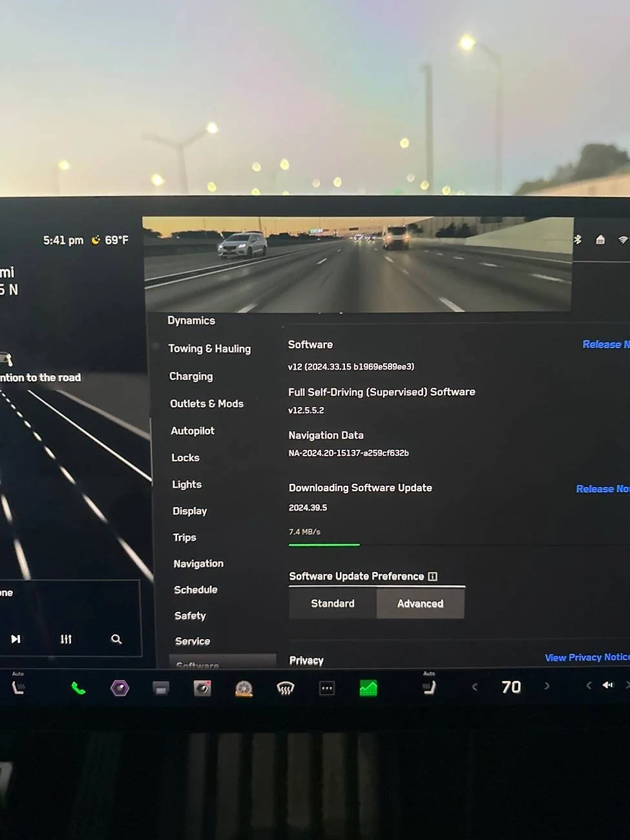This screenshot has width=630, height=840.
Task: Open the View Privacy Notice link
Action: point(587,657)
